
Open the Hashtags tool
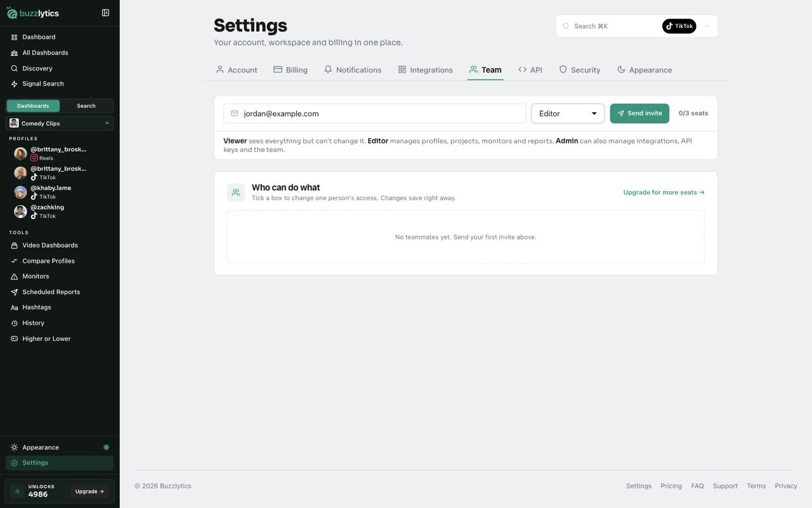[x=60, y=307]
